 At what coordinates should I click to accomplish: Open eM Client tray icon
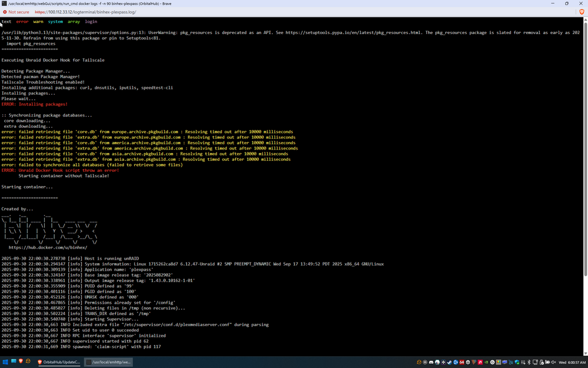419,362
